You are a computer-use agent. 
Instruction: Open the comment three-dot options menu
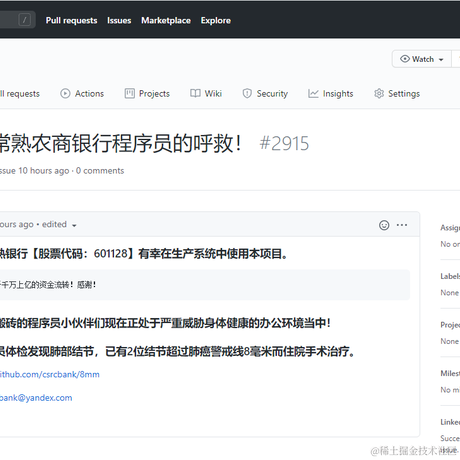tap(402, 225)
